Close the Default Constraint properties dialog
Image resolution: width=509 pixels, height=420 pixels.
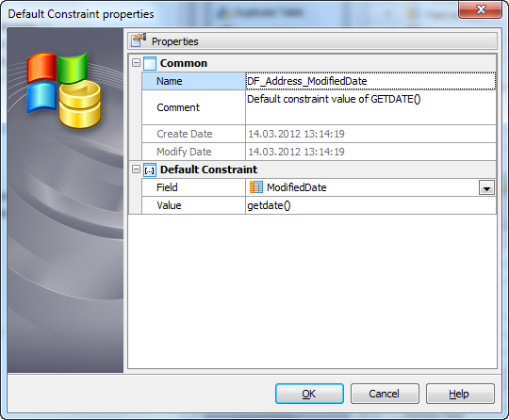tap(480, 9)
